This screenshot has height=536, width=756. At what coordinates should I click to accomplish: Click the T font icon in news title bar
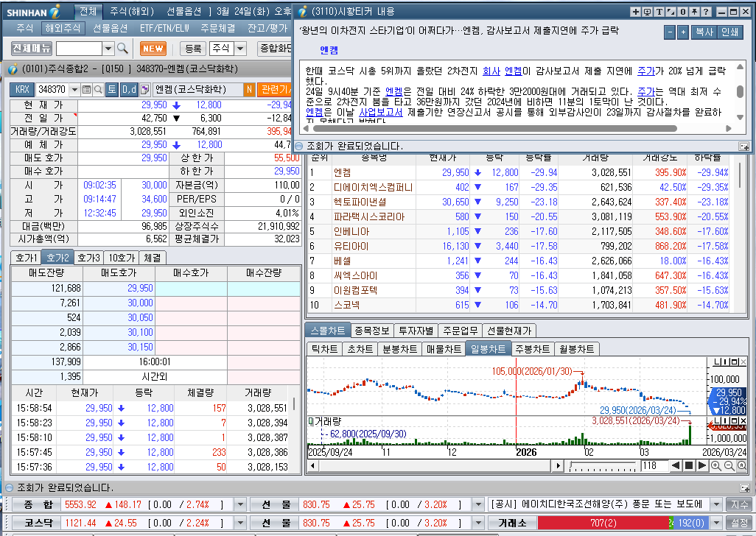[659, 12]
